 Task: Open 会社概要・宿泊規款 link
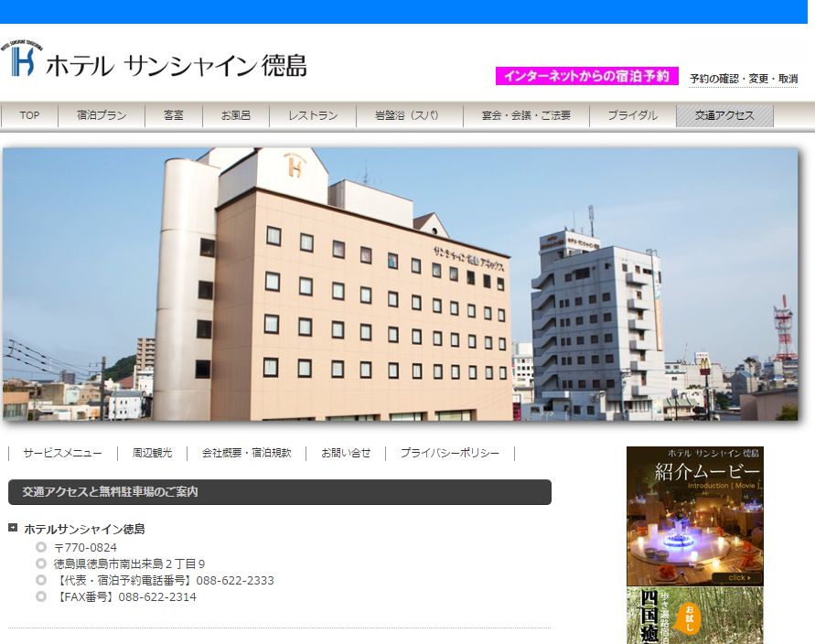coord(246,454)
